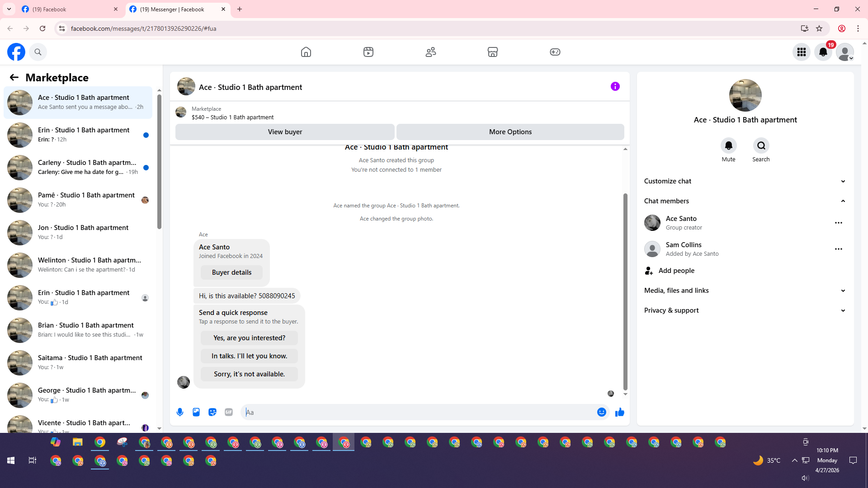Toggle the conversation information panel
This screenshot has height=488, width=868.
(615, 86)
